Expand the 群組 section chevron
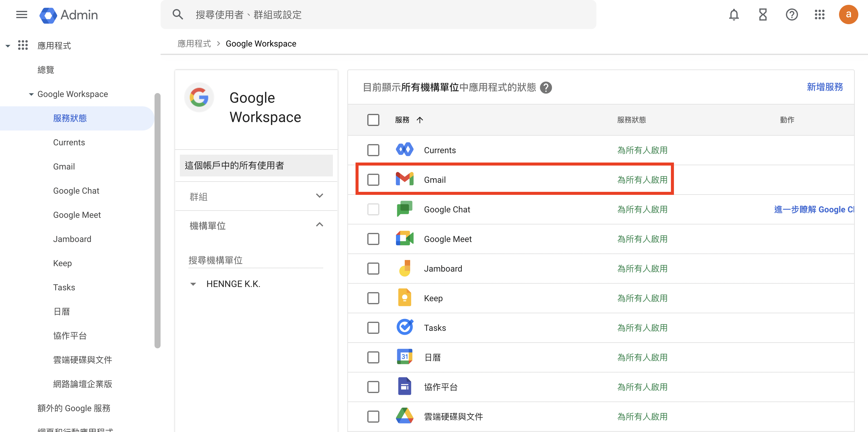 (x=319, y=195)
